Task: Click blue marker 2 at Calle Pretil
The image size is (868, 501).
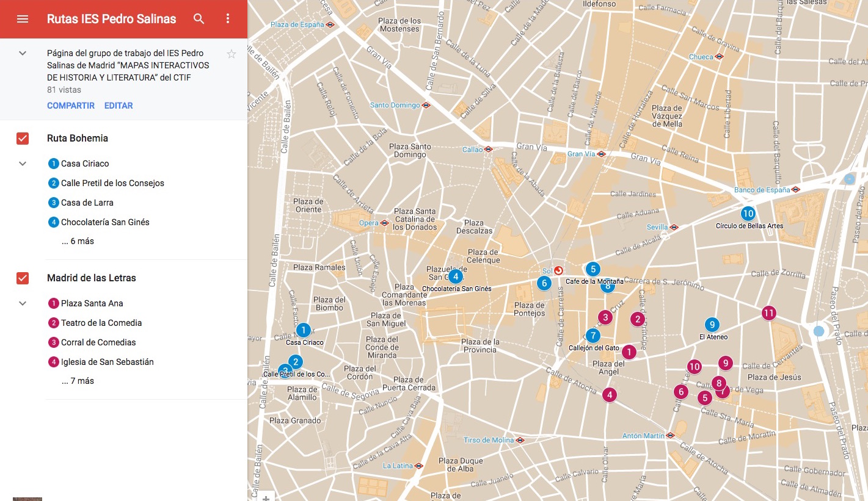Action: (296, 362)
